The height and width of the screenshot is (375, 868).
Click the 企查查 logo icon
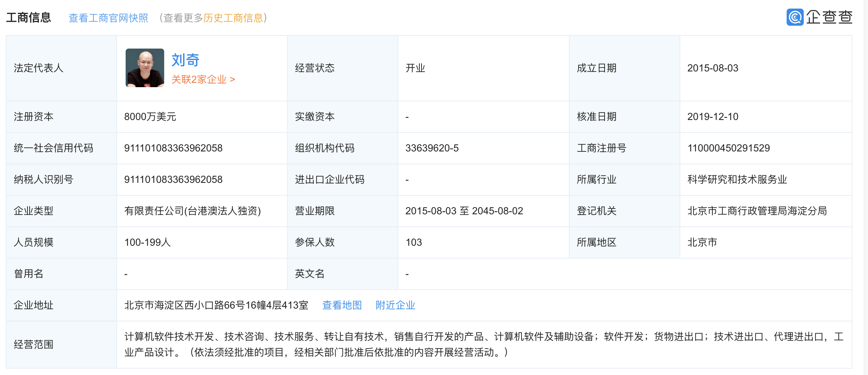point(795,17)
